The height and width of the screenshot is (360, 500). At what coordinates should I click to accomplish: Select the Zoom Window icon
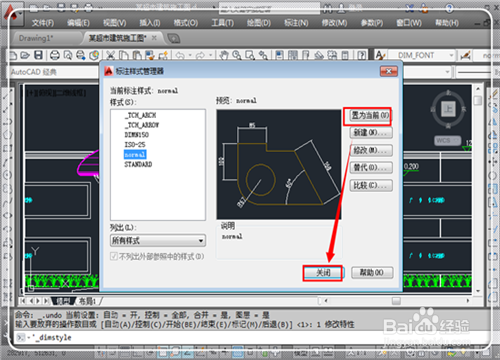[250, 55]
